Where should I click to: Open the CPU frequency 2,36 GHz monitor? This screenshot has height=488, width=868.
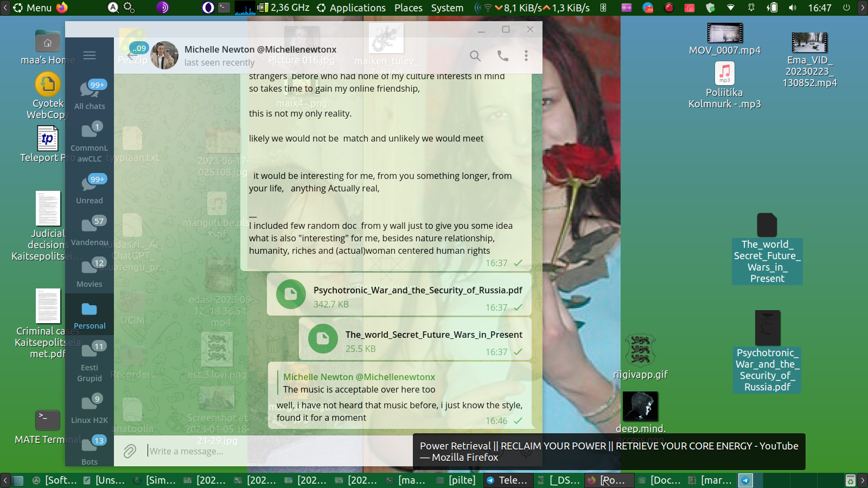click(283, 8)
